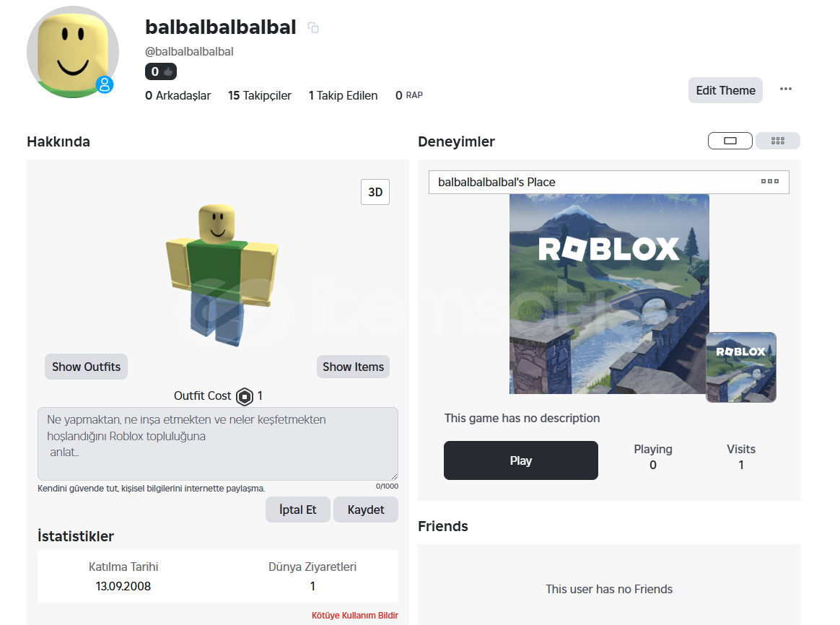Click the Edit Theme button
Screen dimensions: 840x625
(x=725, y=90)
